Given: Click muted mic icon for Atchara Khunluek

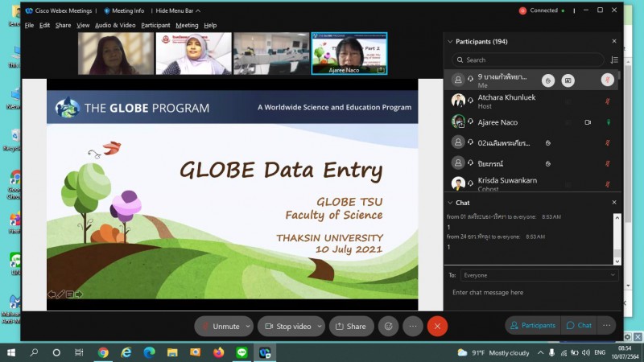Looking at the screenshot, I should coord(608,101).
